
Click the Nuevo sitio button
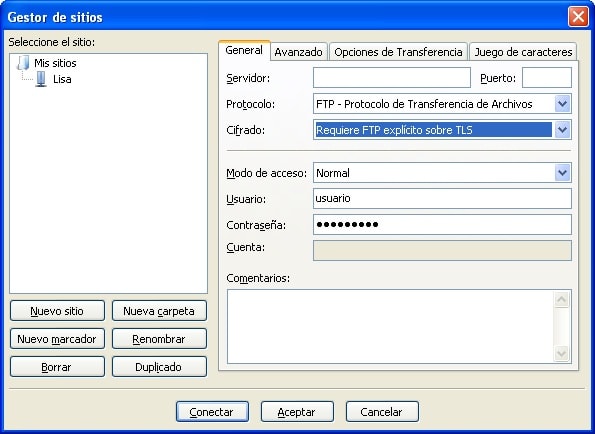point(57,311)
